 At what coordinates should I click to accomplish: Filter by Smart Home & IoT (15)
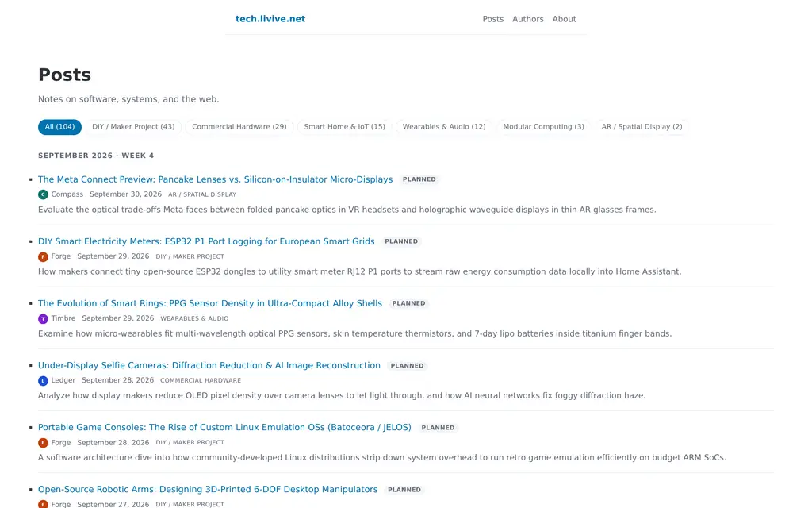[x=344, y=126]
